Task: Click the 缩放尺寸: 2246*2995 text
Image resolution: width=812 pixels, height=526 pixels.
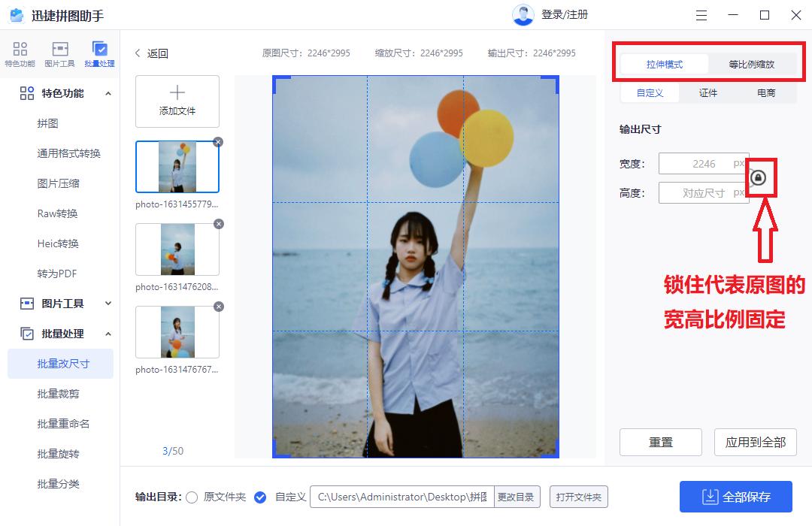Action: (419, 53)
